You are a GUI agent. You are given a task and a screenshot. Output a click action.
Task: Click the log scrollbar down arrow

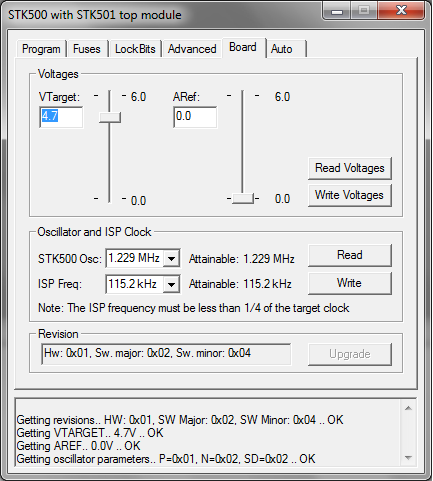point(408,458)
